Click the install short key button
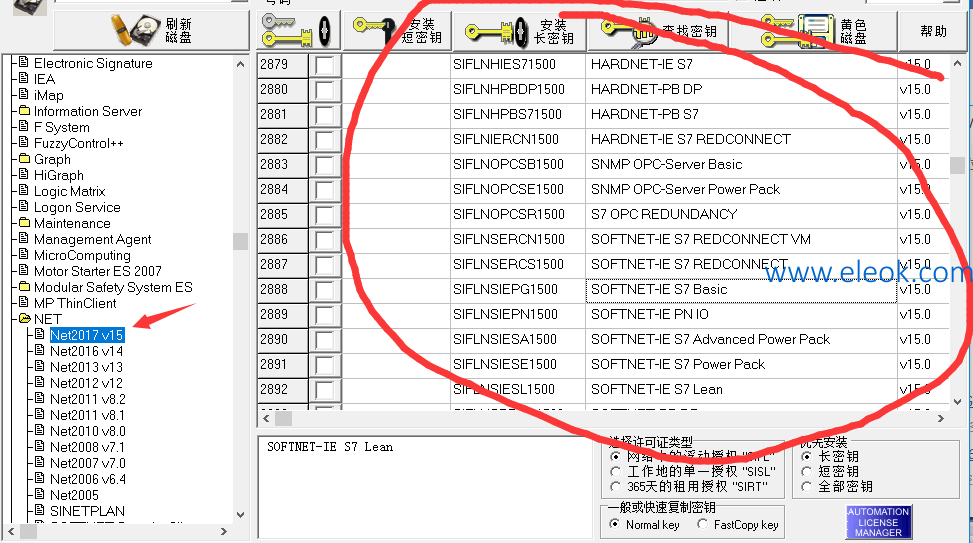 [397, 30]
